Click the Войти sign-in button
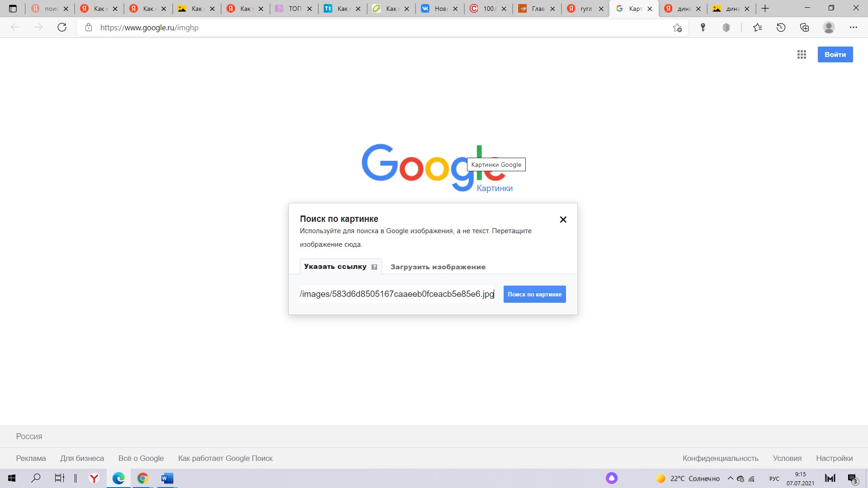 pyautogui.click(x=835, y=55)
